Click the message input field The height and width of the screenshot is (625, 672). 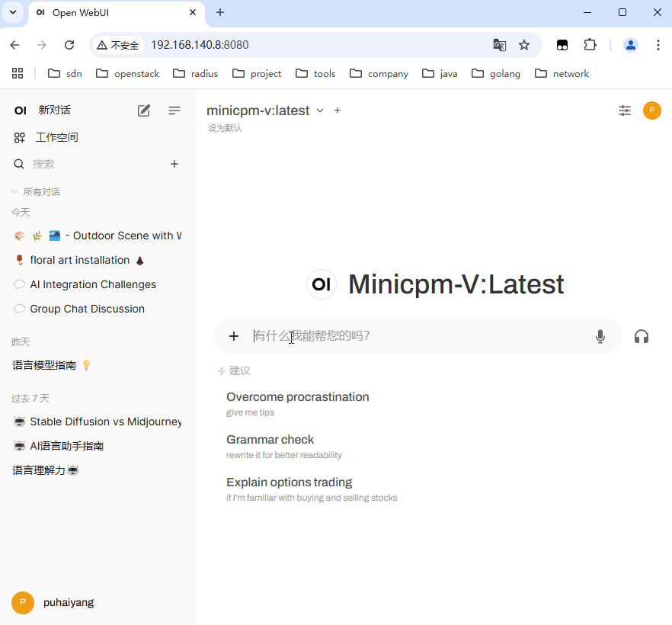tap(418, 336)
